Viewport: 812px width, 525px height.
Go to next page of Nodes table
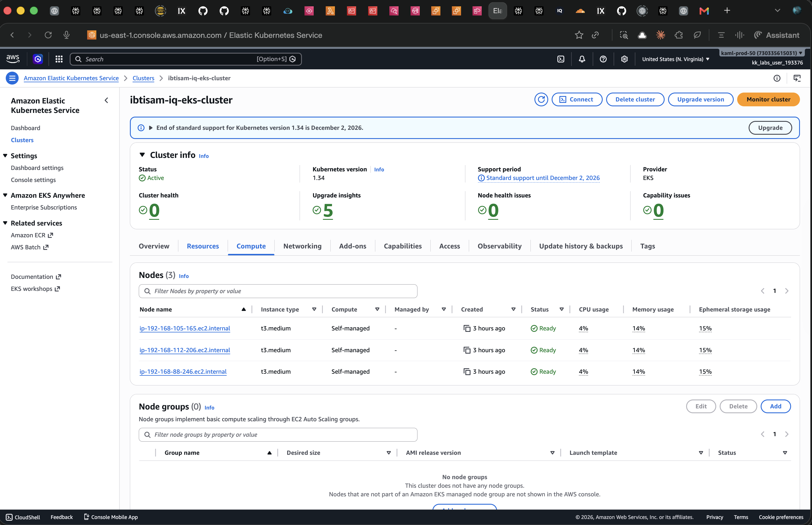(x=786, y=291)
